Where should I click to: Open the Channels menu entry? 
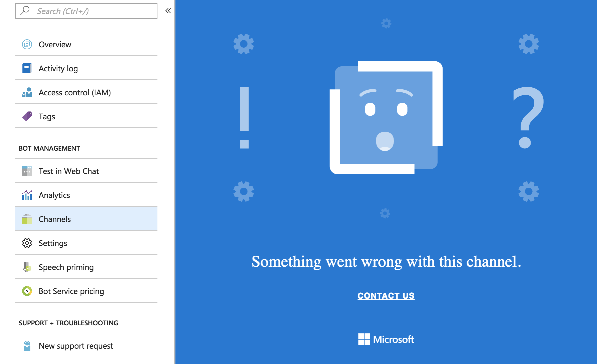click(x=54, y=219)
